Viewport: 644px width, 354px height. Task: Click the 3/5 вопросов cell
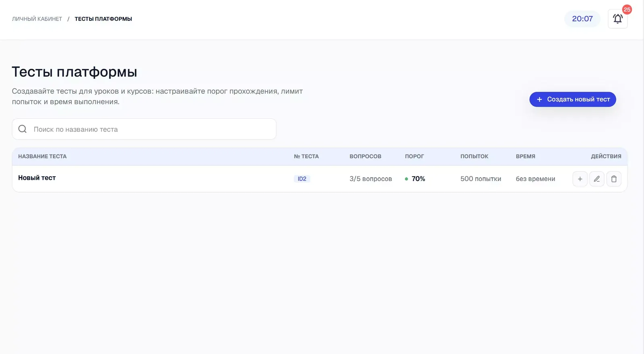point(371,179)
